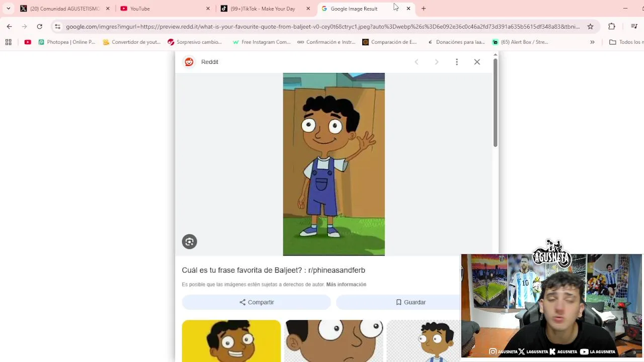Viewport: 644px width, 362px height.
Task: Search the image with Google Lens icon
Action: pyautogui.click(x=189, y=242)
